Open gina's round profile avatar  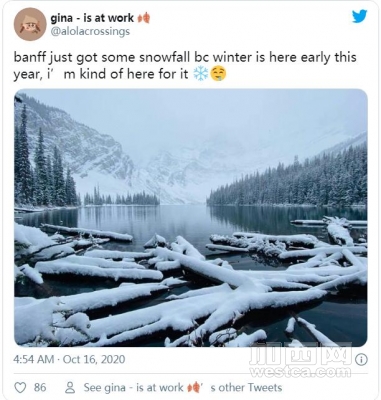[x=30, y=24]
